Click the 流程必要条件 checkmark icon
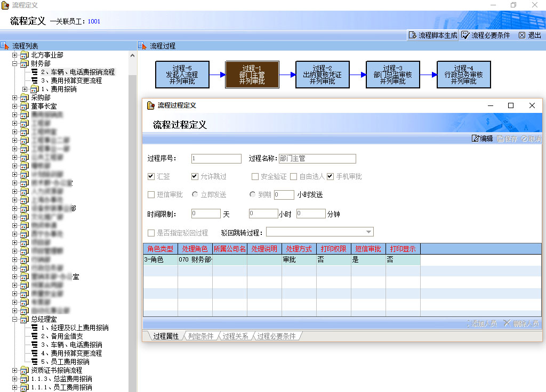546x392 pixels. [465, 35]
